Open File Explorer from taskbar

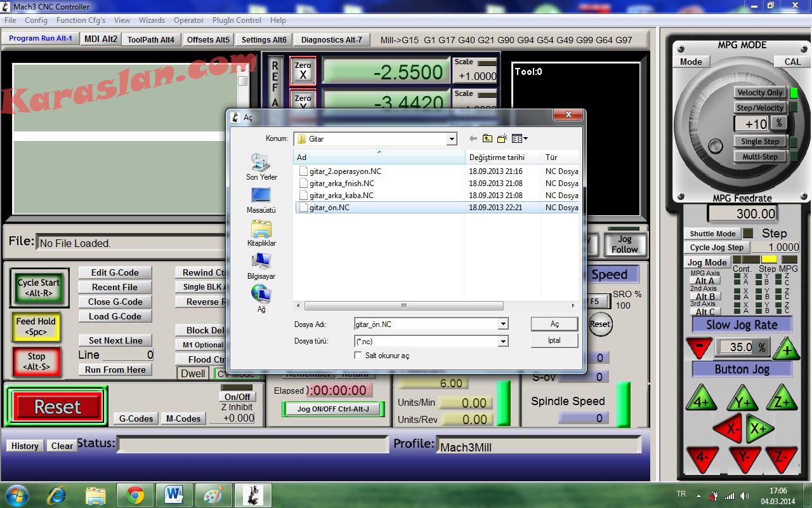pyautogui.click(x=96, y=495)
